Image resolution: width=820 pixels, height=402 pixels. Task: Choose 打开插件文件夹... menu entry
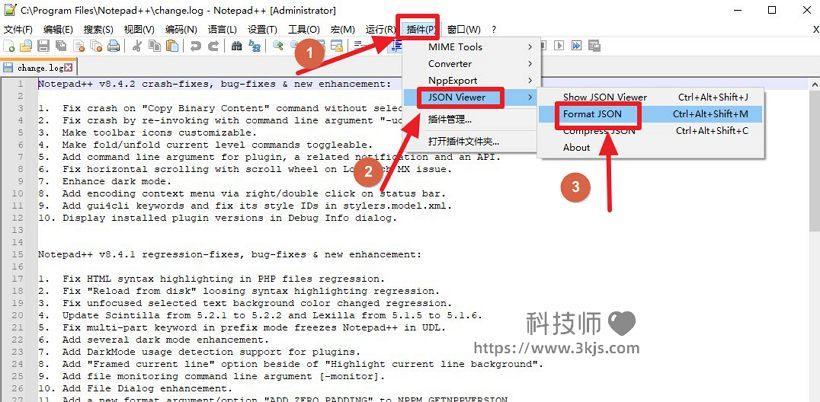pos(472,141)
